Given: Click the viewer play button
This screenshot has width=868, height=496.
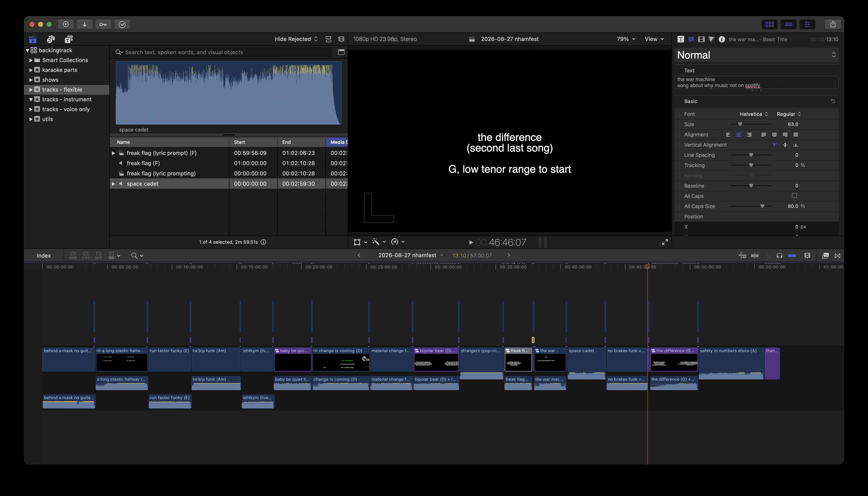Looking at the screenshot, I should [x=471, y=242].
